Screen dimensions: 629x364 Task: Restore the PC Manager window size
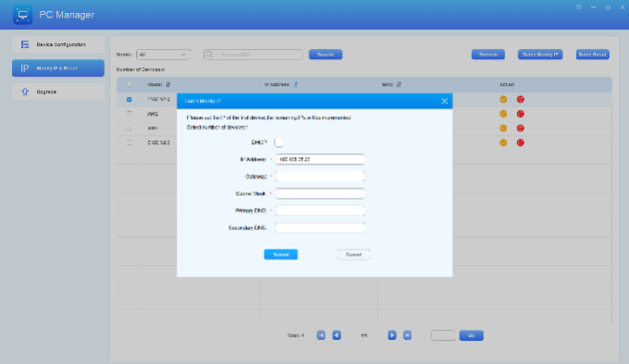[x=608, y=7]
